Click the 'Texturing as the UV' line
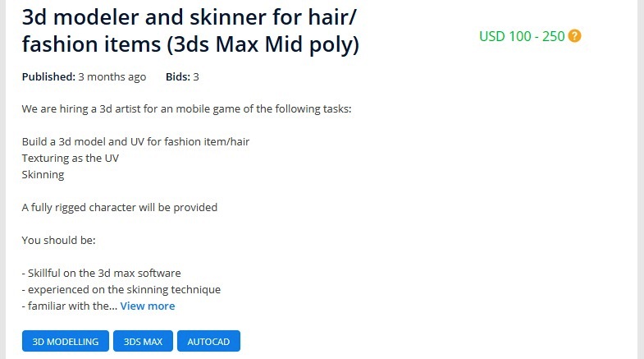Screen dimensions: 644x359 [71, 158]
